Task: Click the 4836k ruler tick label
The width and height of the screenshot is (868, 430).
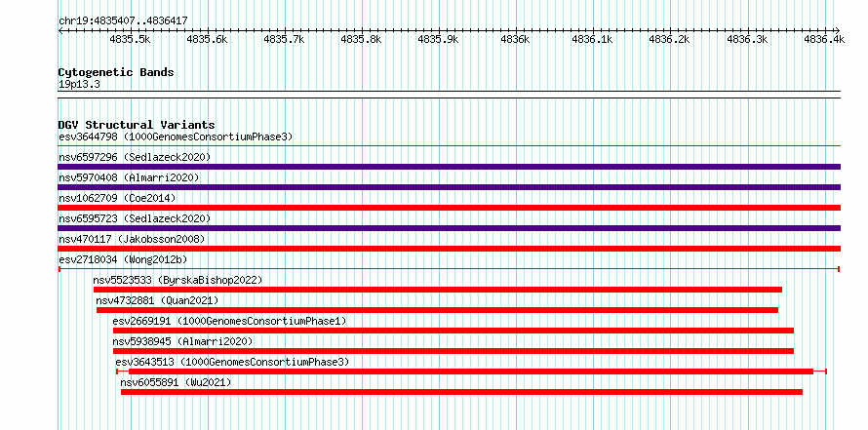Action: (x=515, y=39)
